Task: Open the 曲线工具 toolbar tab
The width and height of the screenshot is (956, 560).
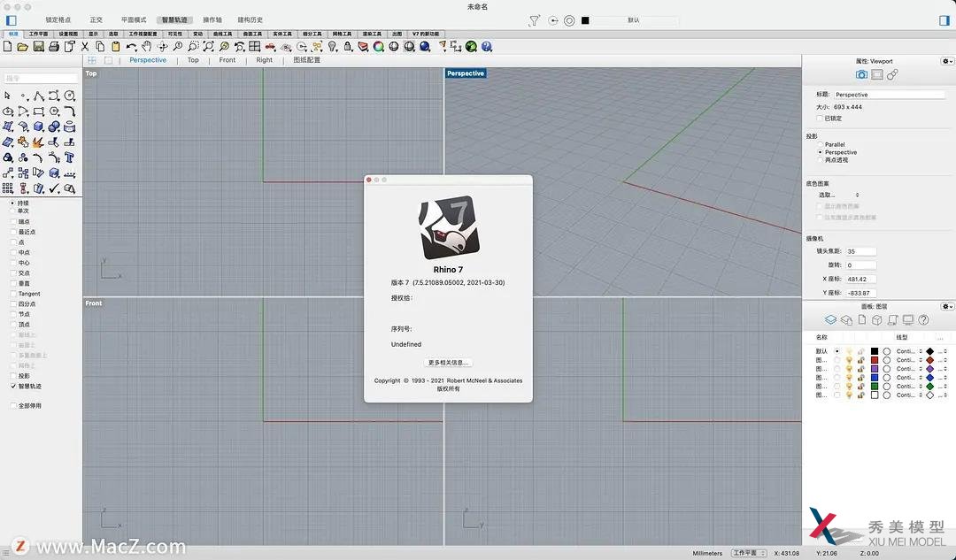Action: tap(222, 35)
